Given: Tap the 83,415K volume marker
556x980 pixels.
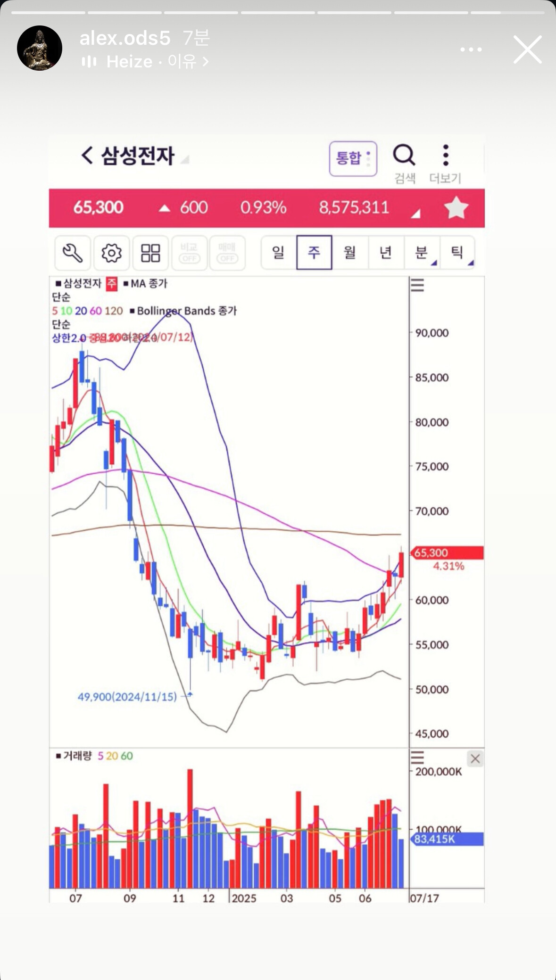Looking at the screenshot, I should point(447,839).
